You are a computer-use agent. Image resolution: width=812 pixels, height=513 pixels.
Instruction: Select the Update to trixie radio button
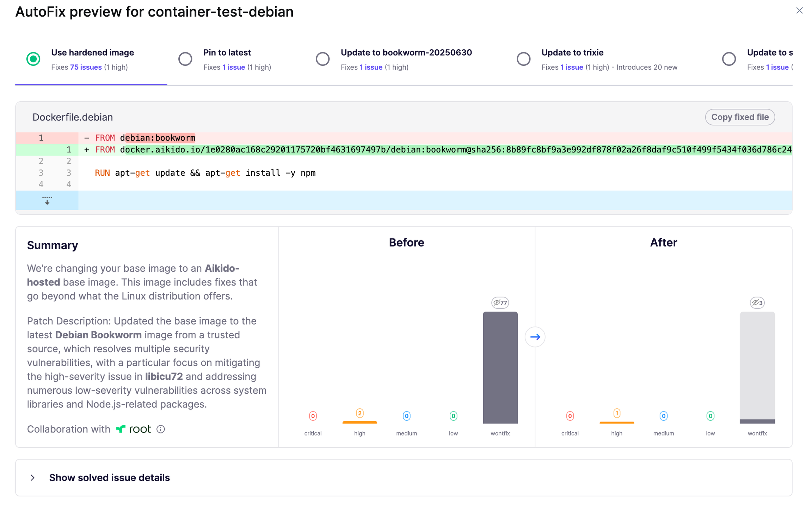[x=523, y=59]
